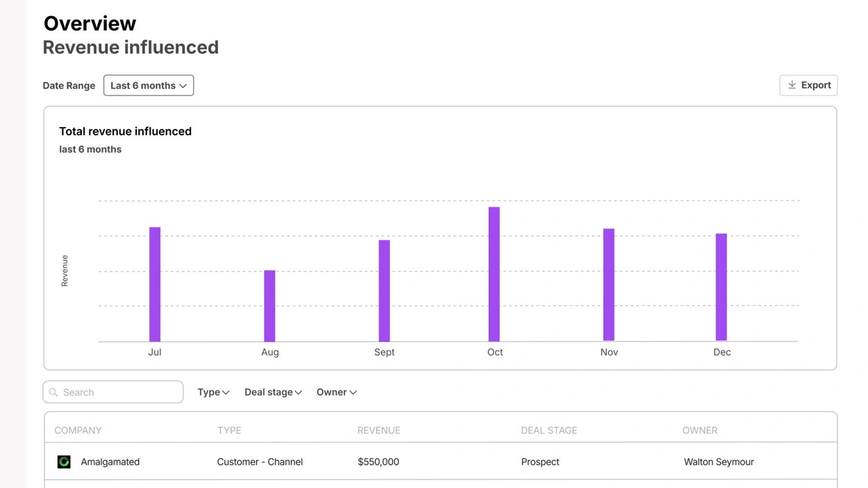Open the Amalgamated company name link
The width and height of the screenshot is (868, 488).
(x=110, y=462)
